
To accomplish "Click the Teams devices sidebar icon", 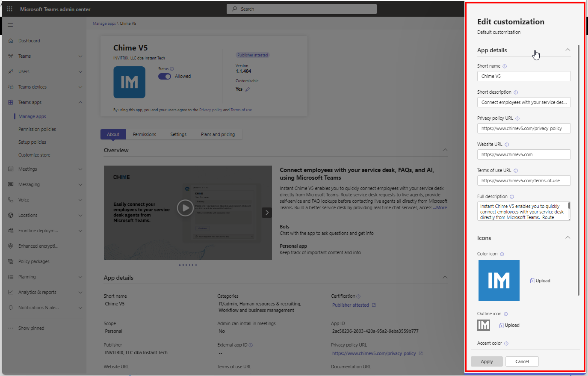I will point(11,87).
